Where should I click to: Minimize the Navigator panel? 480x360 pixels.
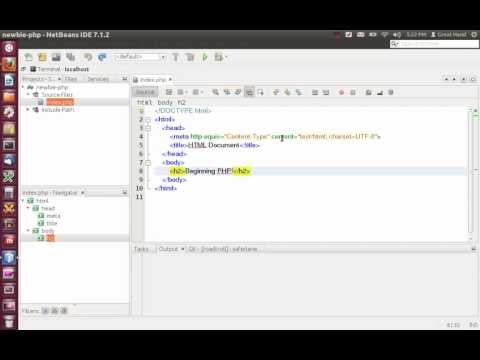(125, 192)
